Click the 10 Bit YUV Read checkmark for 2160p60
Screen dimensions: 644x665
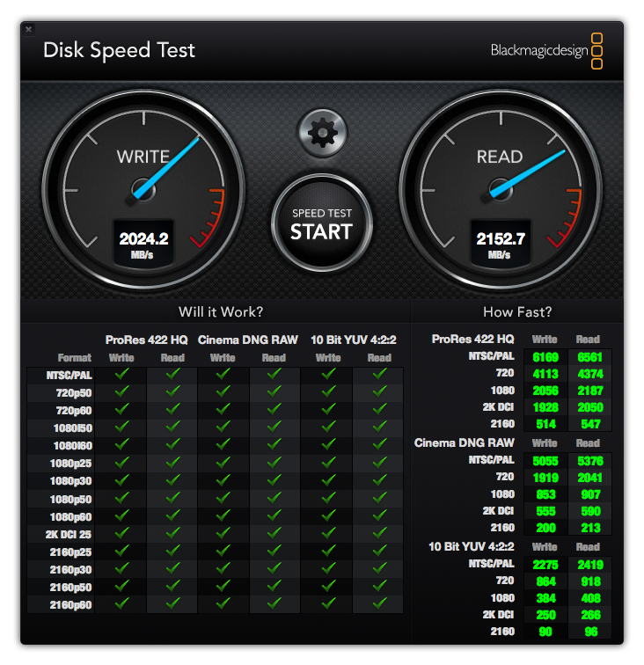(x=379, y=603)
